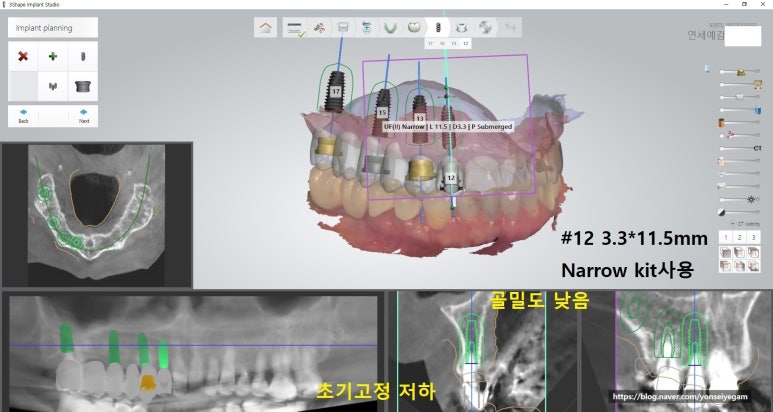
Task: Switch to tooth 13 tab under toolbar
Action: tap(454, 43)
